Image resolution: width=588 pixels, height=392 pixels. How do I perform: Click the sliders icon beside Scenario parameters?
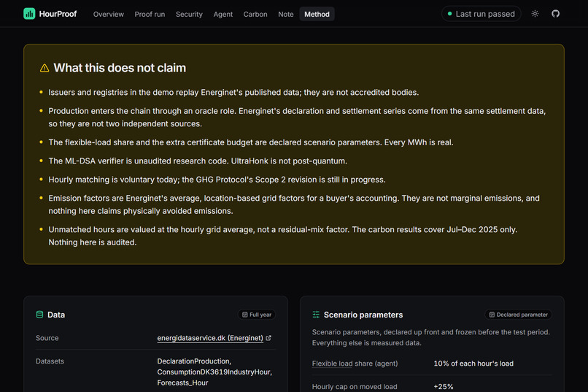click(316, 315)
